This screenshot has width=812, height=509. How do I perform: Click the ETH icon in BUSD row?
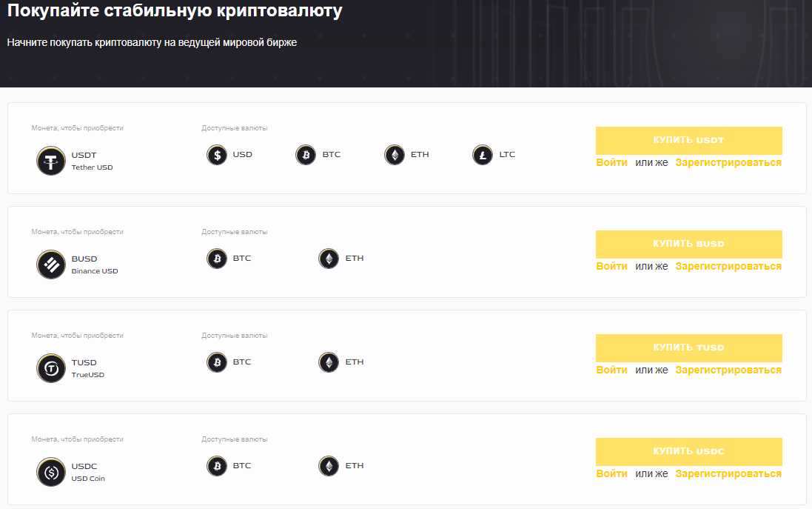click(328, 258)
